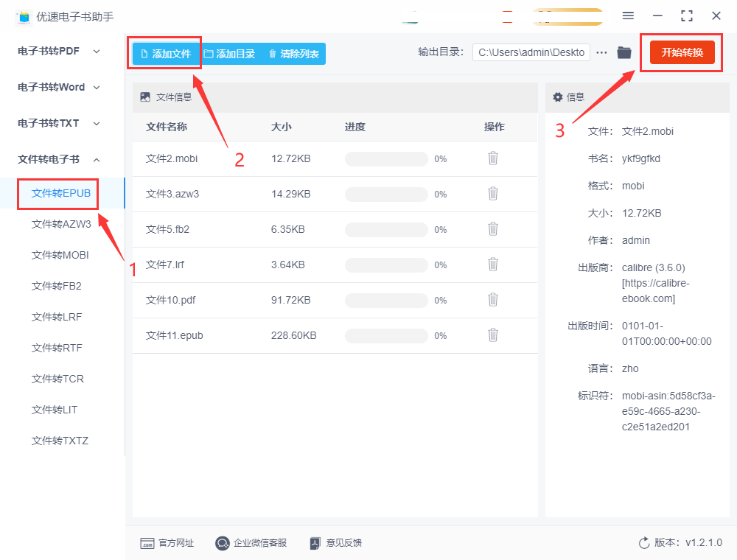Click the three-dots browse output path button
This screenshot has height=560, width=737.
[601, 52]
